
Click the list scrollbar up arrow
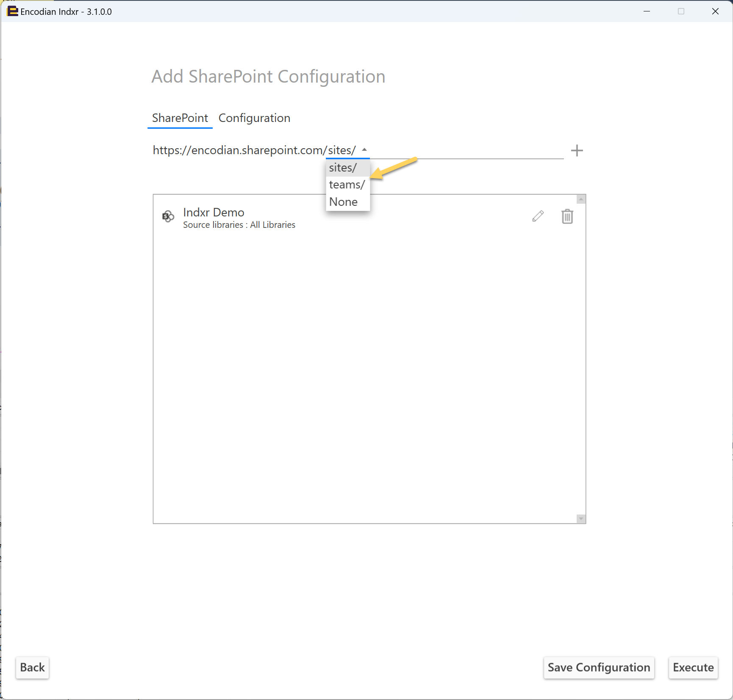[581, 199]
